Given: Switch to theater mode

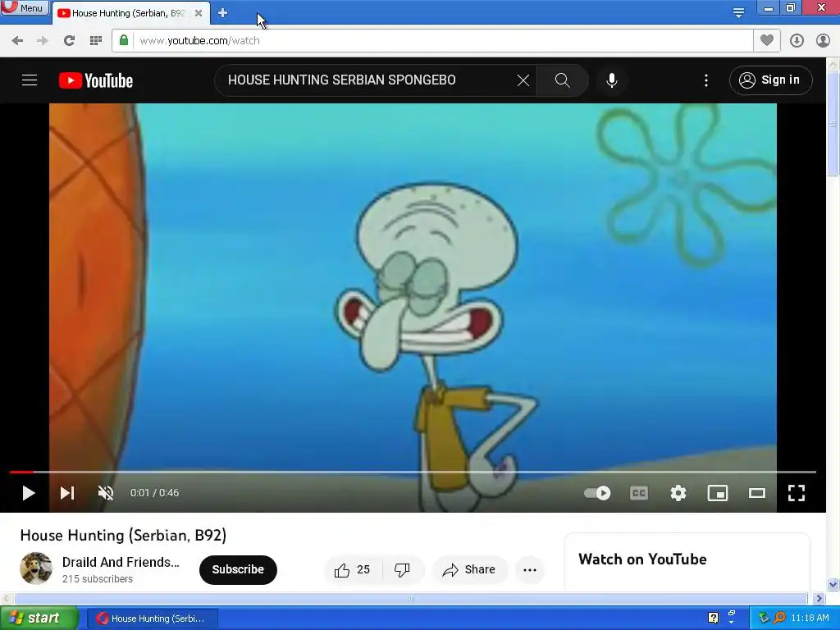Looking at the screenshot, I should (x=757, y=493).
